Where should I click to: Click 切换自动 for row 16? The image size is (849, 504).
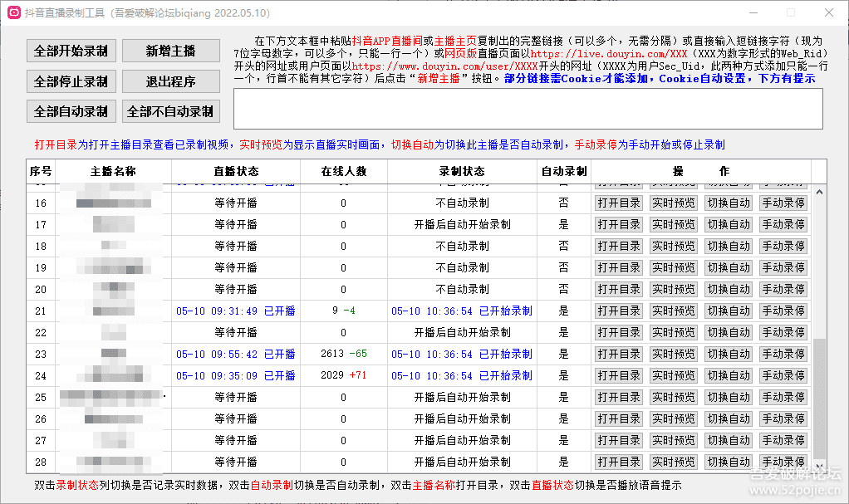tap(729, 203)
